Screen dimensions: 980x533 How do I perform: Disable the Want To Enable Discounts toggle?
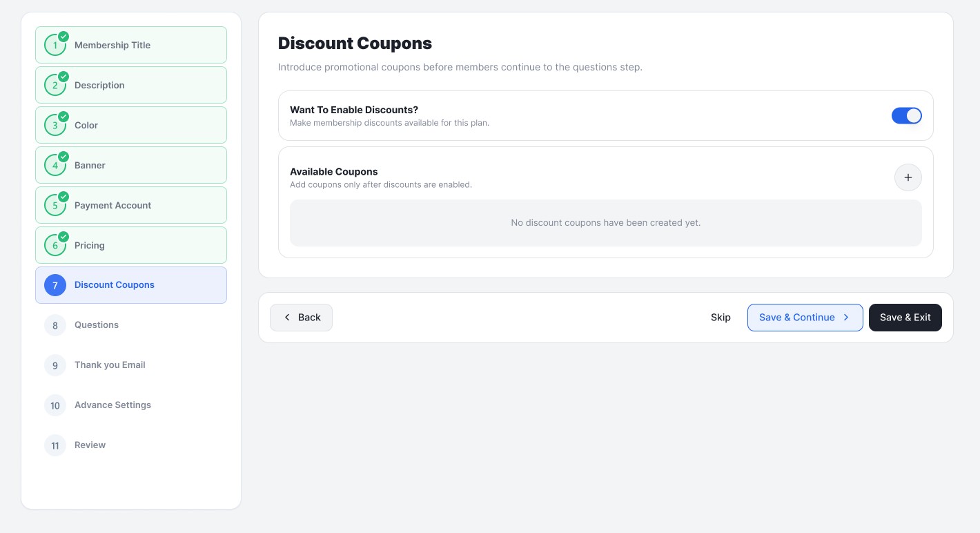tap(907, 116)
